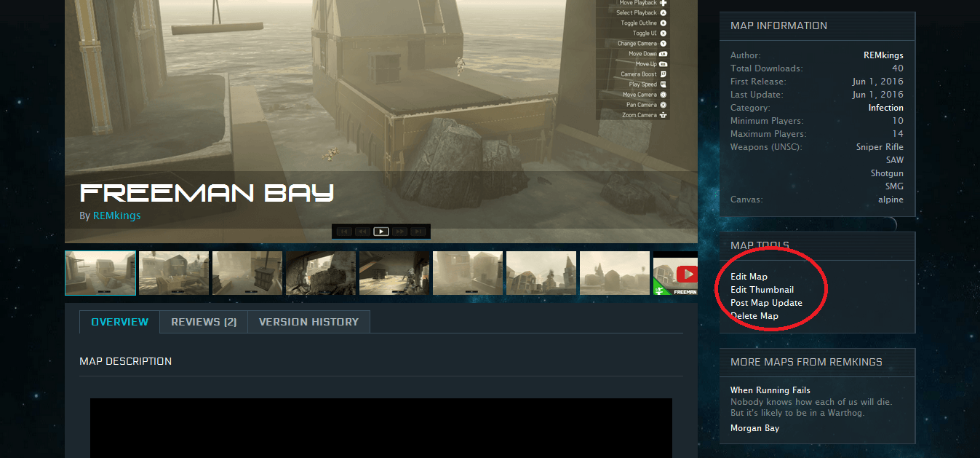Click the large Freeman Bay featured image
Screen dimensions: 980x458
coord(381,120)
